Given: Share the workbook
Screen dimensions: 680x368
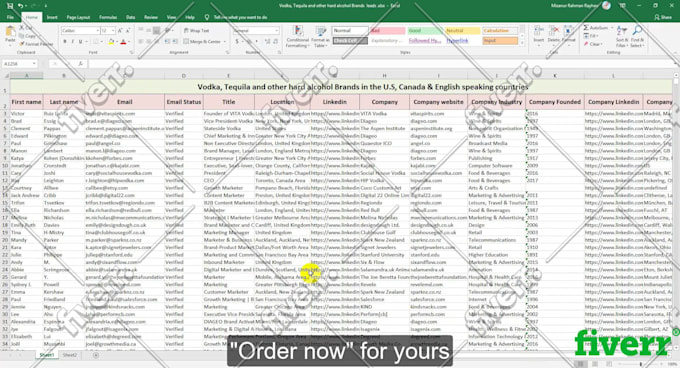Looking at the screenshot, I should coord(664,17).
